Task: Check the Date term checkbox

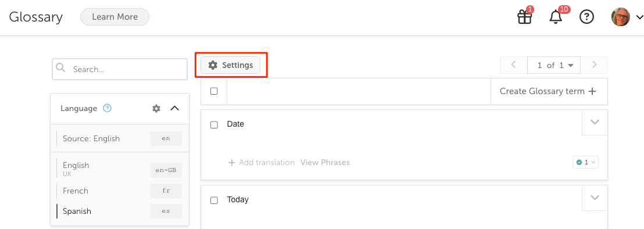Action: (214, 124)
